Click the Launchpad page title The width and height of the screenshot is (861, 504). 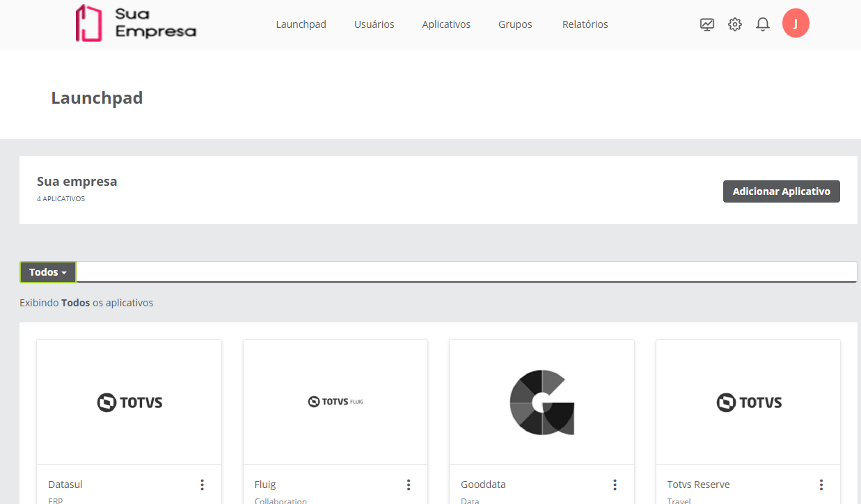click(97, 98)
